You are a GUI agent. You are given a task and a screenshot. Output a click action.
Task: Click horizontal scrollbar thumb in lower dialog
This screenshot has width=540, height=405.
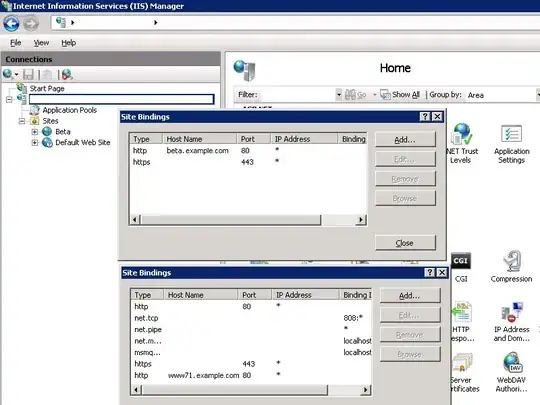pos(235,390)
